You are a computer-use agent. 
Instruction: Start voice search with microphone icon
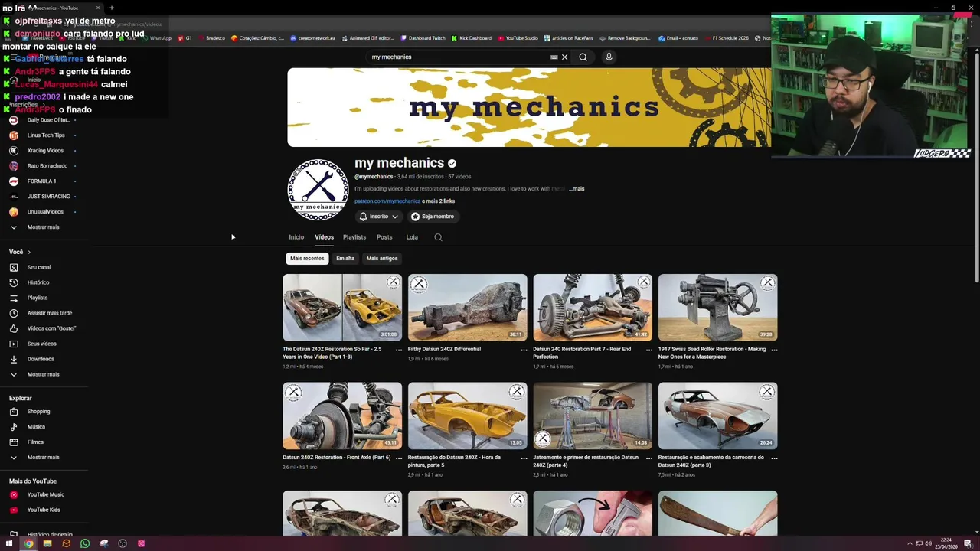coord(609,57)
